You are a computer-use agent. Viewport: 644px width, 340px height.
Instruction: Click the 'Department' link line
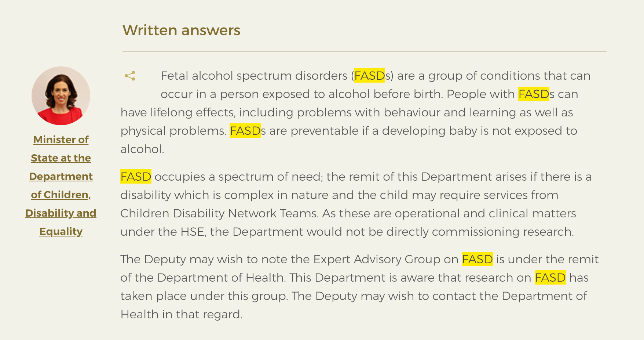pos(61,176)
